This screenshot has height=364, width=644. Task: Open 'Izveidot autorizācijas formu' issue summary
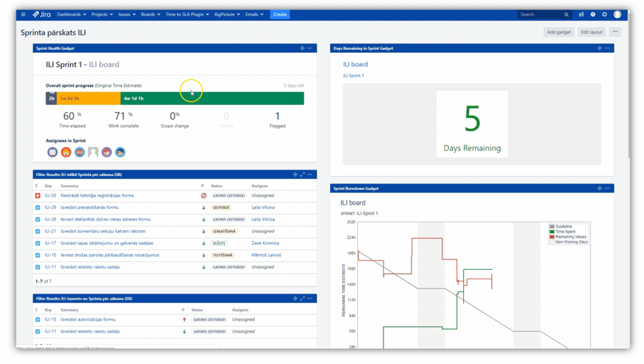coord(88,320)
